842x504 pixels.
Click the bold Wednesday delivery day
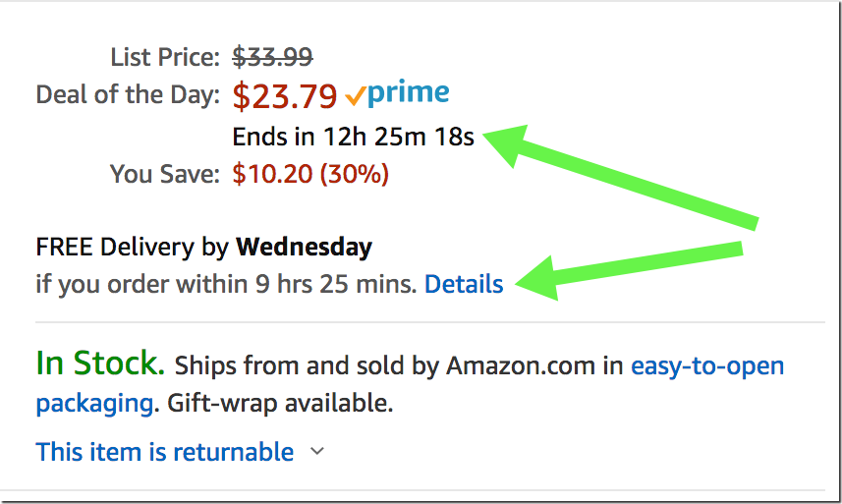[304, 247]
